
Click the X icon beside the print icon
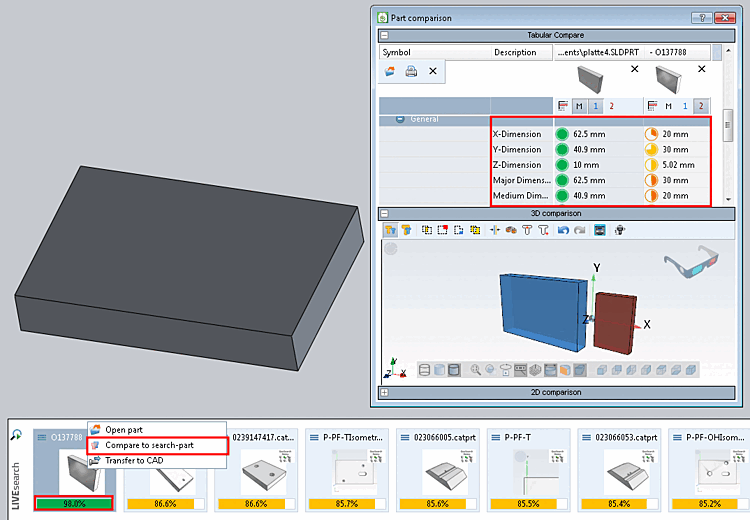[433, 71]
